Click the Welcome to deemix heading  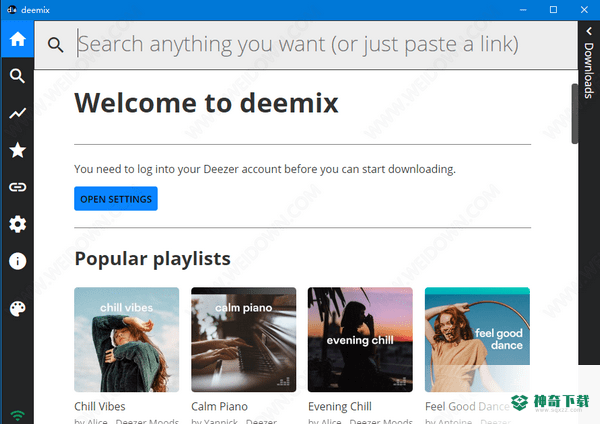[x=207, y=103]
